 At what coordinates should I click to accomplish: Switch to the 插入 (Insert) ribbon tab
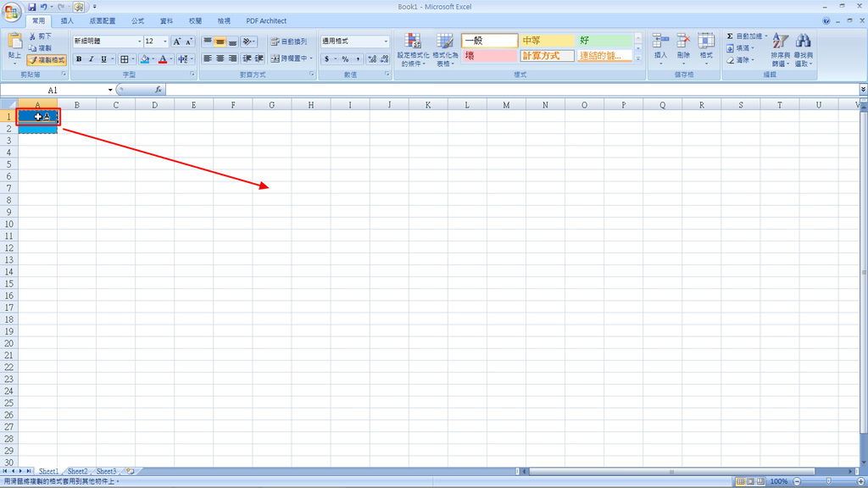pyautogui.click(x=67, y=21)
